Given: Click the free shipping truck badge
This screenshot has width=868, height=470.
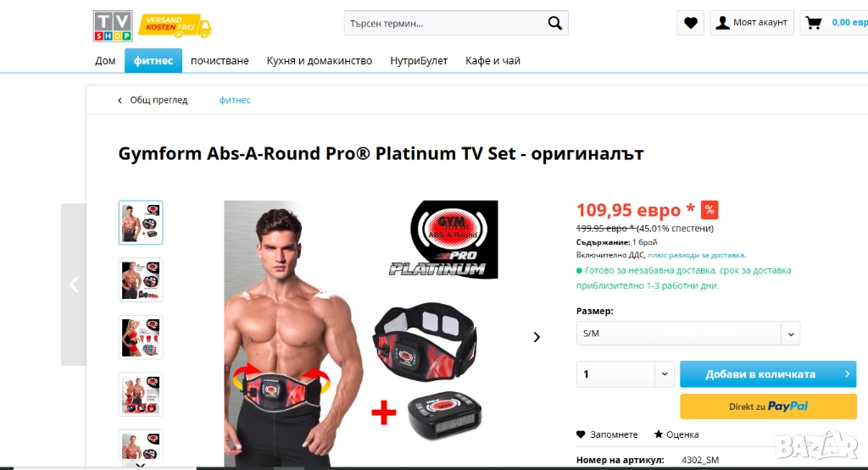Looking at the screenshot, I should click(175, 26).
